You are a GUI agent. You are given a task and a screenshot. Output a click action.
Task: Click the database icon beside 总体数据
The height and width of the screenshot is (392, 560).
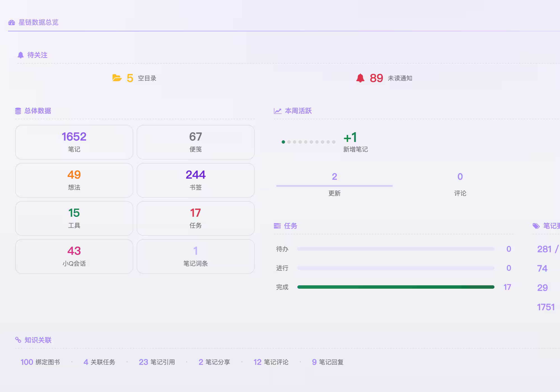tap(18, 111)
